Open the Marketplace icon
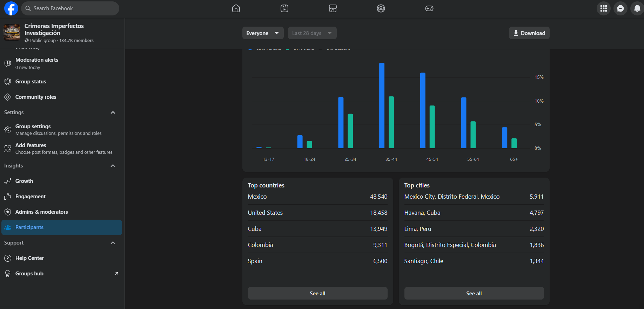The height and width of the screenshot is (309, 644). point(333,8)
